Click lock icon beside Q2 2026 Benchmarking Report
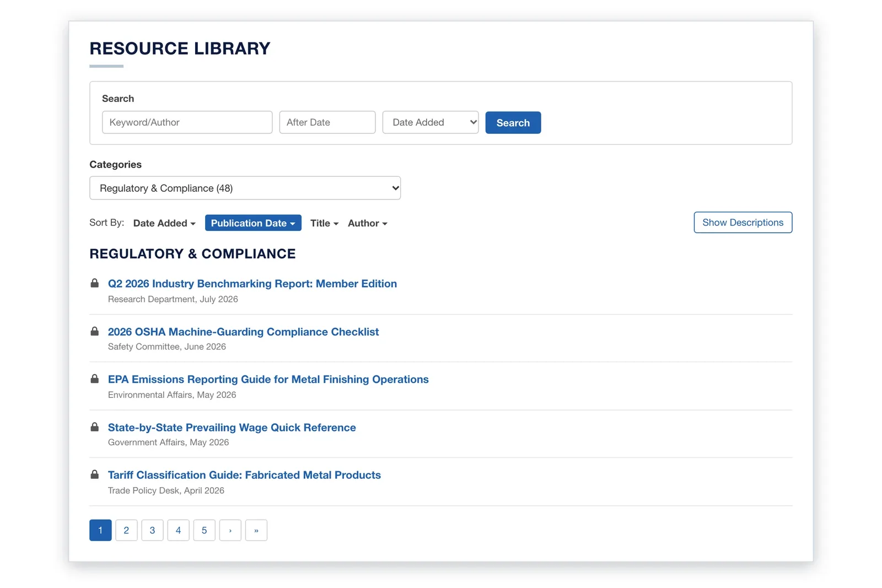Viewport: 882px width, 588px height. 95,283
